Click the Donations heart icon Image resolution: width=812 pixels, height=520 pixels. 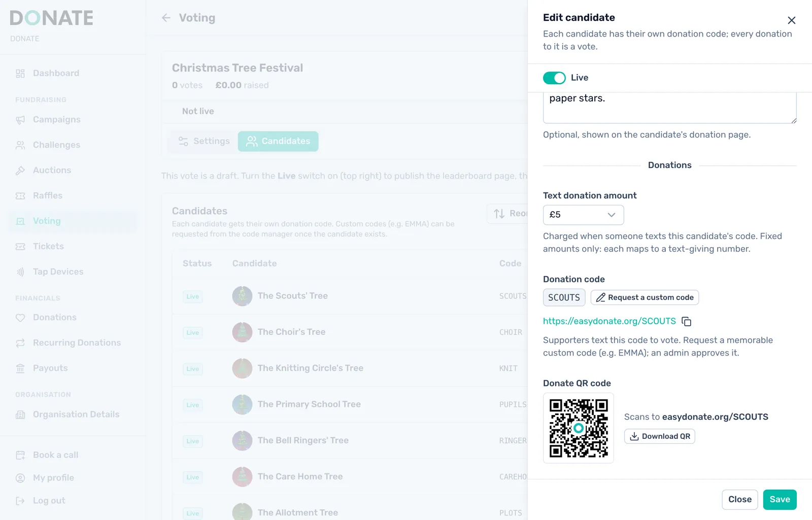(20, 318)
